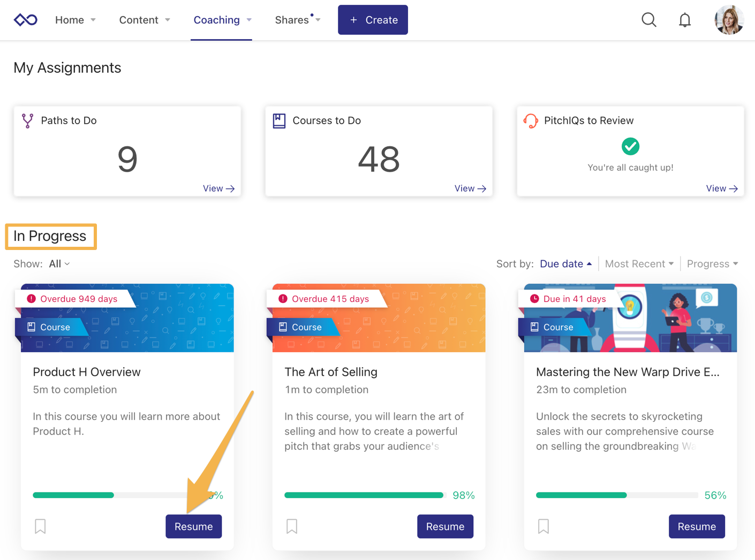The height and width of the screenshot is (560, 755).
Task: Open the search magnifier icon
Action: click(x=648, y=20)
